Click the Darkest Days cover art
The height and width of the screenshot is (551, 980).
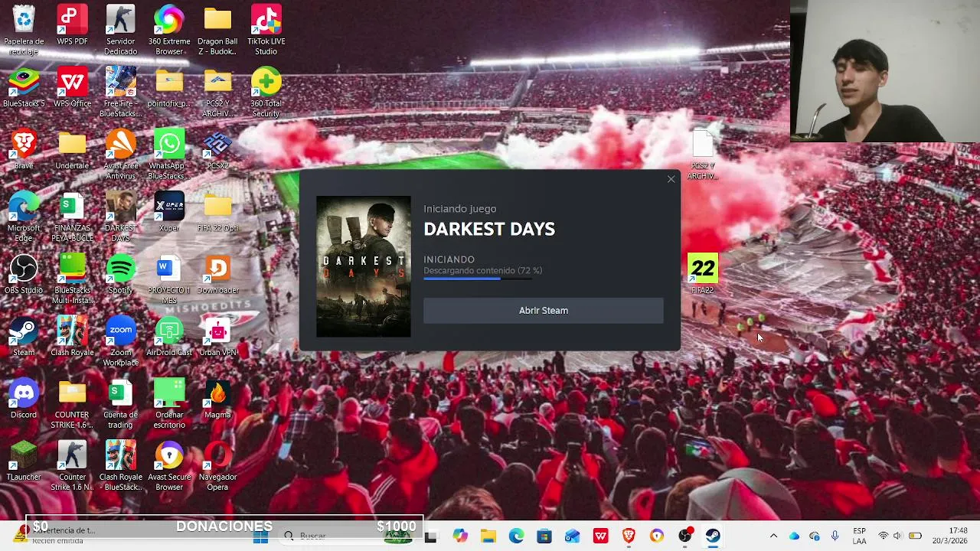coord(364,266)
